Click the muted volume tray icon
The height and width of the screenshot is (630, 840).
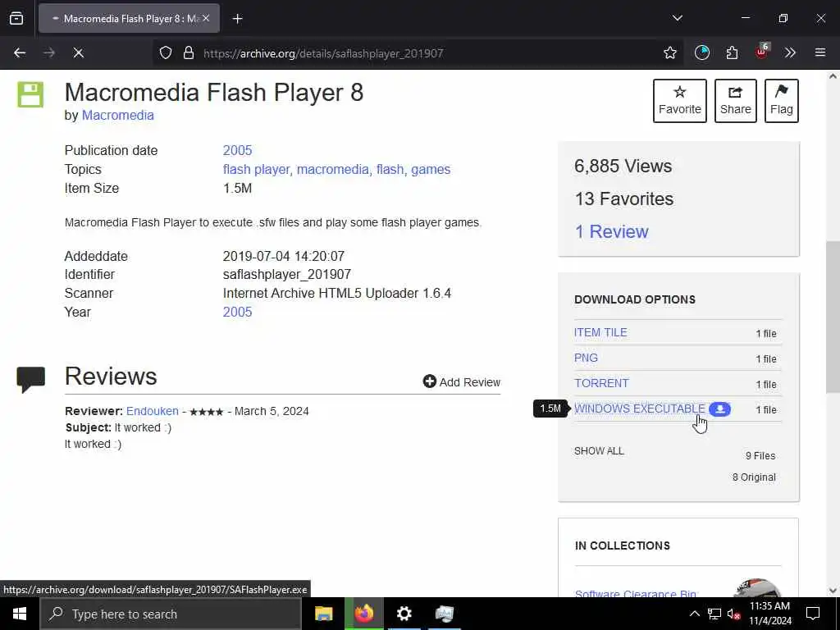(733, 614)
